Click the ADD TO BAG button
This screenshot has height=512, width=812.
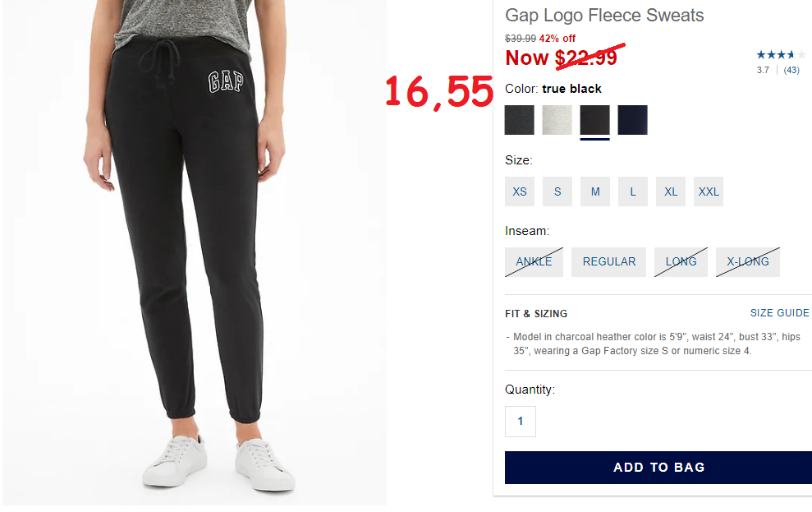[x=658, y=468]
